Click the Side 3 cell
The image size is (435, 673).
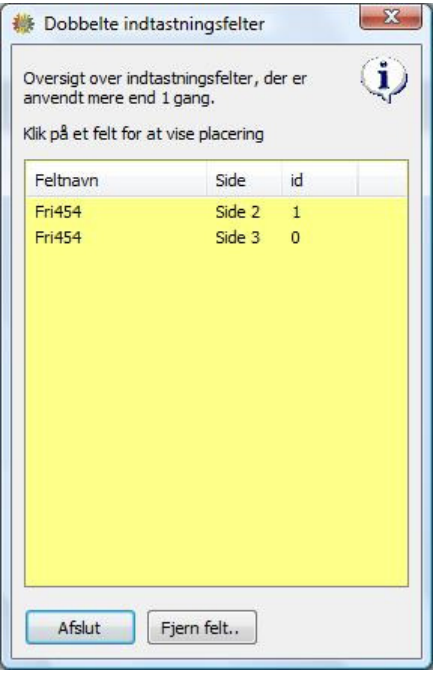click(x=237, y=237)
